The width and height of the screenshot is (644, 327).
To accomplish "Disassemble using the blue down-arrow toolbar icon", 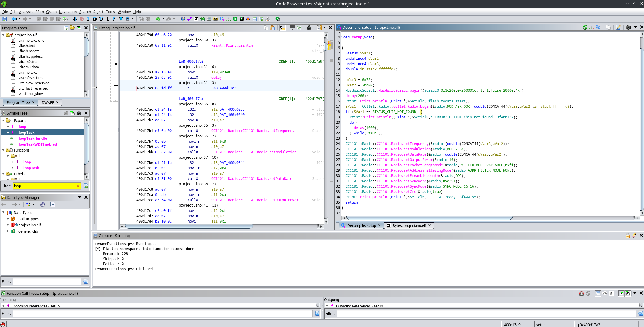I will (x=75, y=19).
